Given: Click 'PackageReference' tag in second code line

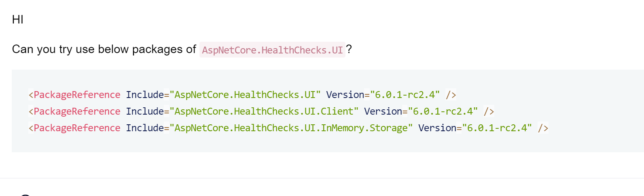Looking at the screenshot, I should point(77,111).
